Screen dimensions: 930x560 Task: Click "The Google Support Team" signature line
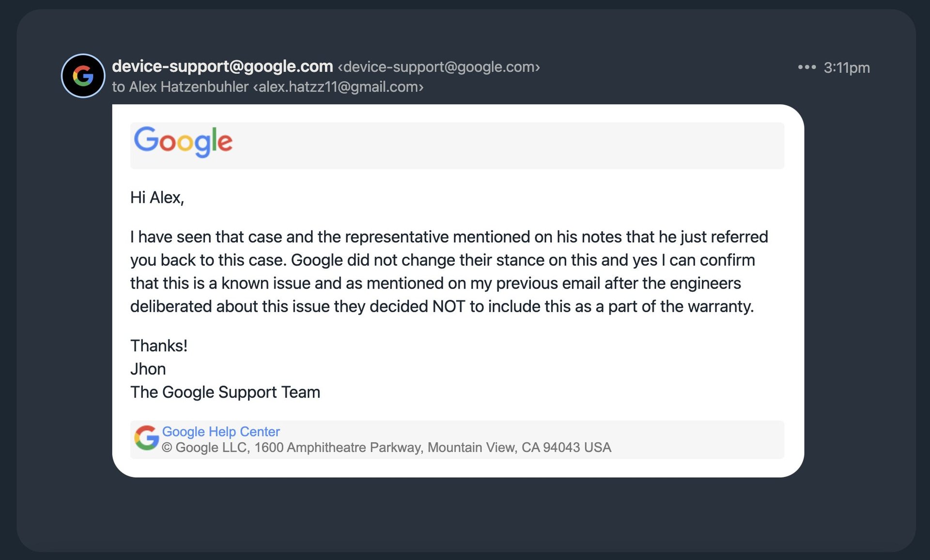[225, 392]
